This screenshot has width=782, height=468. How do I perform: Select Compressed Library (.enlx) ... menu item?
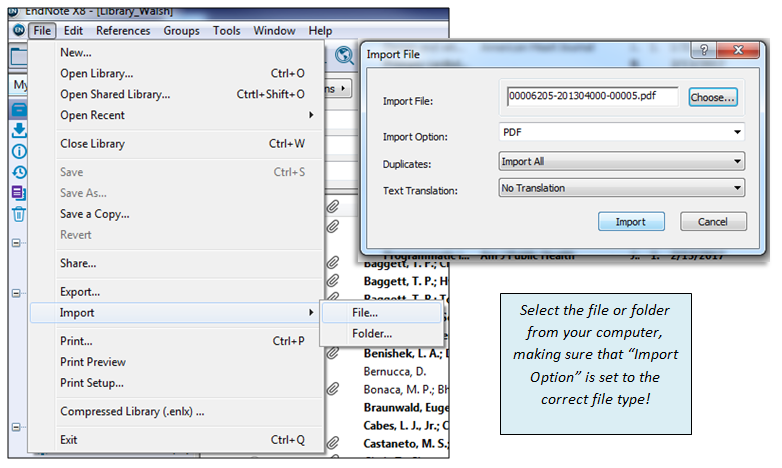(177, 412)
